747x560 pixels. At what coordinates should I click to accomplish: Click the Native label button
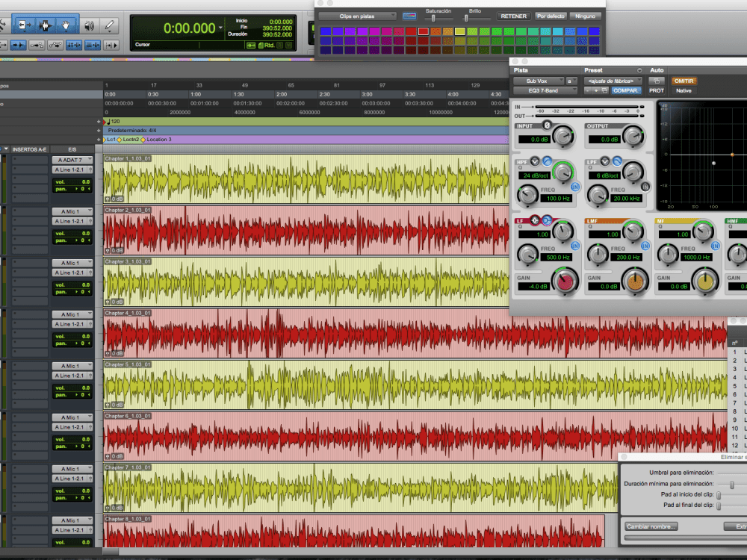coord(684,90)
